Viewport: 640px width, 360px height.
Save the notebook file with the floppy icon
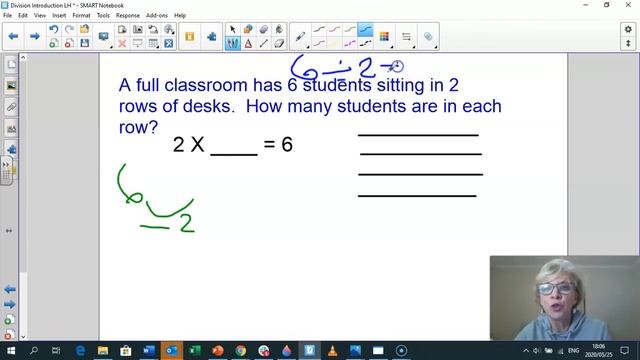[x=84, y=43]
